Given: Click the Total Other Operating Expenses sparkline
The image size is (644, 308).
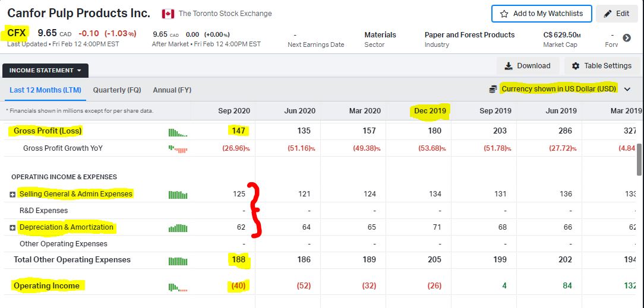Looking at the screenshot, I should tap(178, 261).
